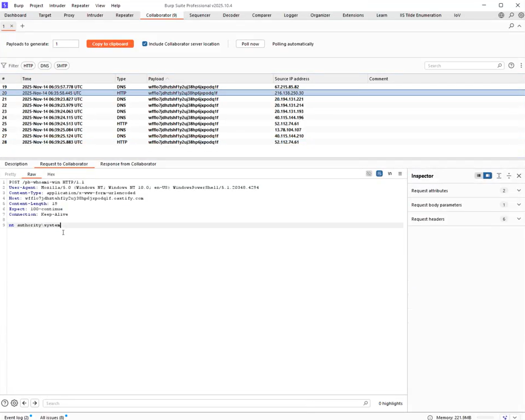525x420 pixels.
Task: Open the Intruder menu in the menu bar
Action: (x=57, y=6)
